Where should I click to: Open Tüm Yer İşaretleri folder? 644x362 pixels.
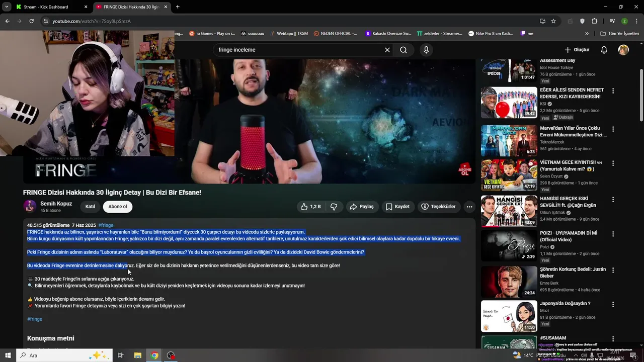(619, 34)
